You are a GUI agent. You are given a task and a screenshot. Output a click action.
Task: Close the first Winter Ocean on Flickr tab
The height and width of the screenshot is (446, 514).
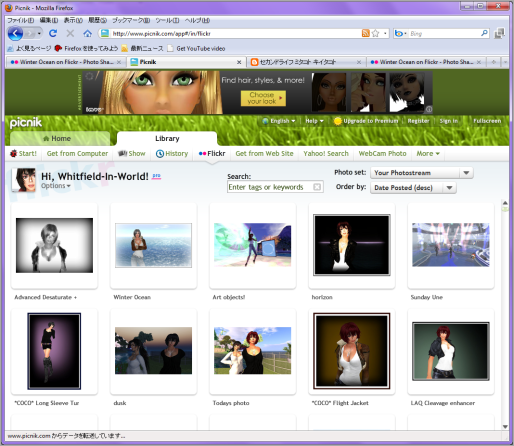[x=119, y=62]
